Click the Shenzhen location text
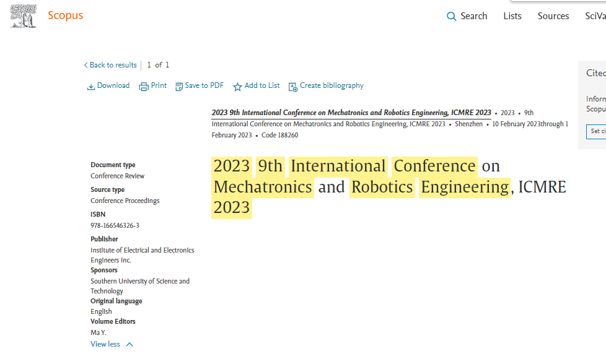606x364 pixels. pyautogui.click(x=469, y=124)
